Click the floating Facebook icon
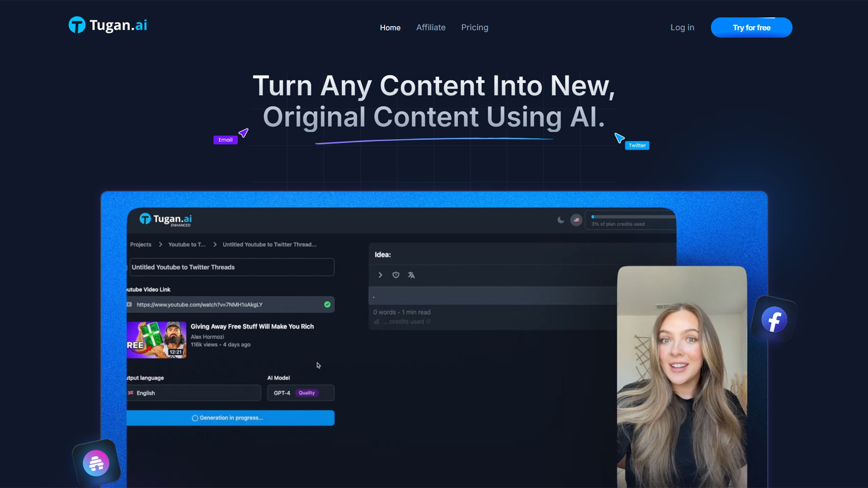This screenshot has height=488, width=868. 774,320
